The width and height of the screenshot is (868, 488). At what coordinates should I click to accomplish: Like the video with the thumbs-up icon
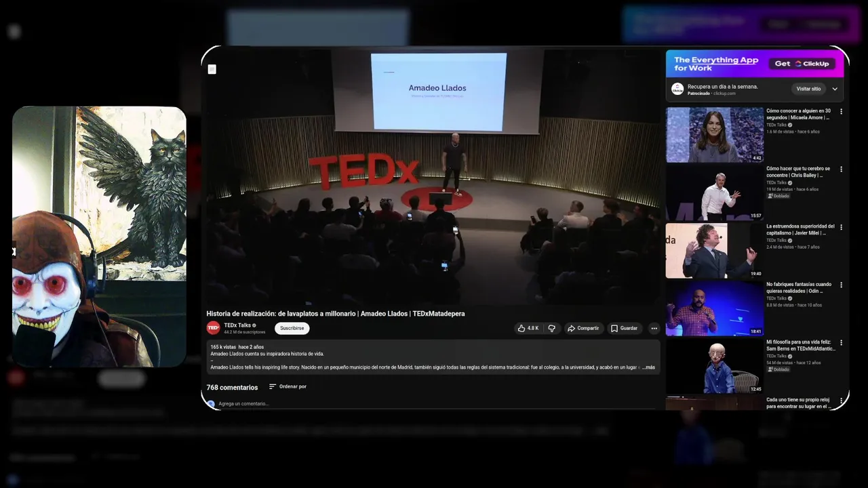tap(521, 328)
